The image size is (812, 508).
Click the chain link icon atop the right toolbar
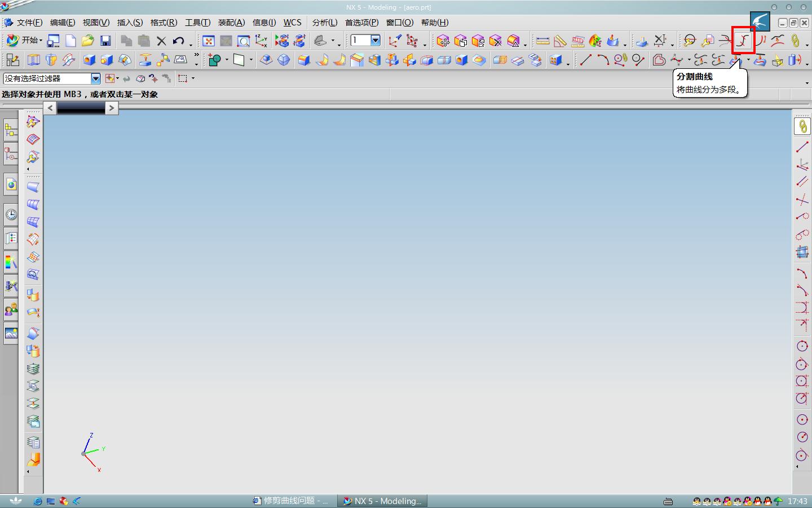click(x=802, y=126)
